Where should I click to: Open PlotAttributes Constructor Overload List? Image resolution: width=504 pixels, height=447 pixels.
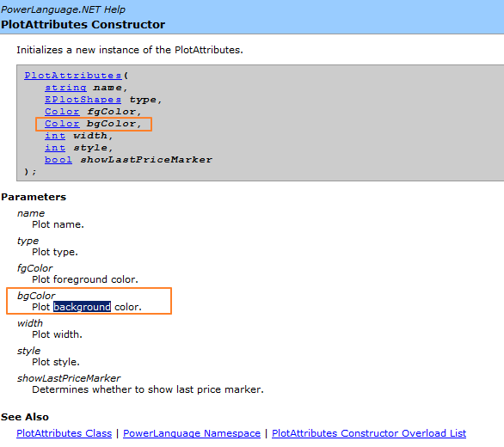(369, 433)
